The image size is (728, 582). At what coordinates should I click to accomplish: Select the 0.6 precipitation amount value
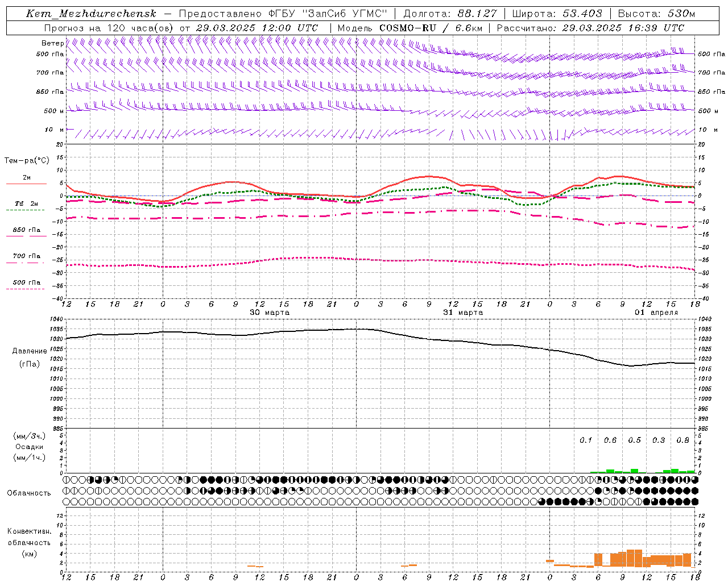610,440
